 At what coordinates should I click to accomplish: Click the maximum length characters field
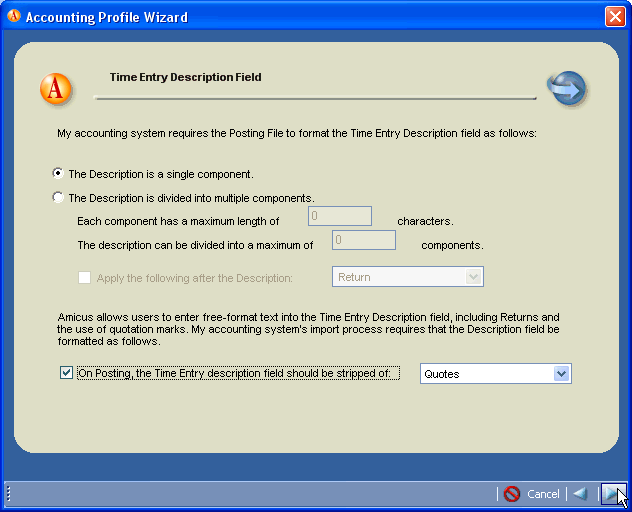(x=339, y=216)
